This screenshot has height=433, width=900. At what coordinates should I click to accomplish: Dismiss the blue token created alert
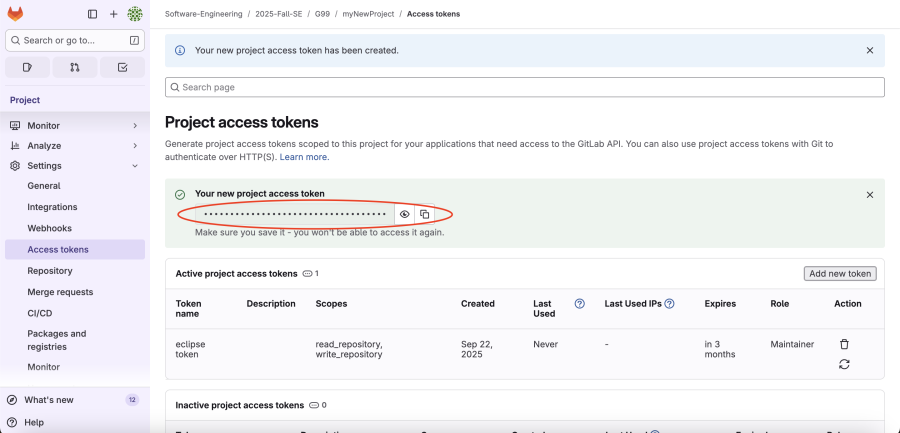click(x=869, y=50)
